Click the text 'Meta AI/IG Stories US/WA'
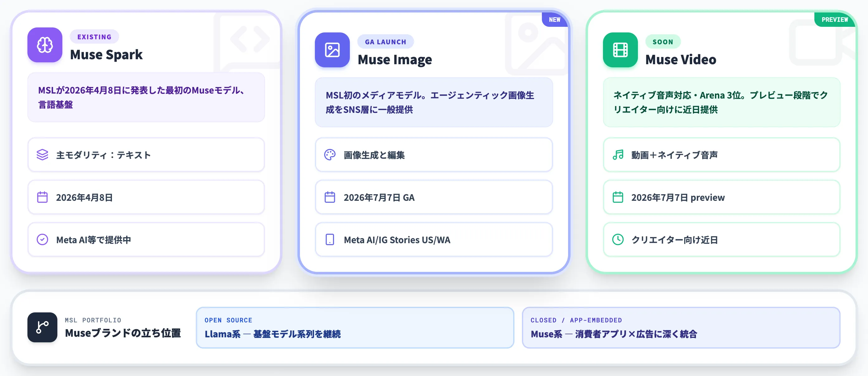This screenshot has height=376, width=868. [x=397, y=240]
